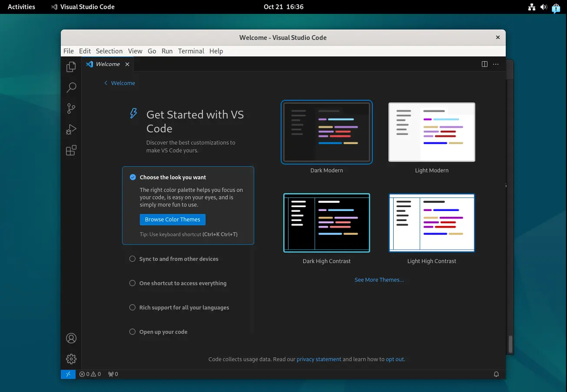Click the remote connection icon in status bar
The image size is (567, 392).
(68, 374)
